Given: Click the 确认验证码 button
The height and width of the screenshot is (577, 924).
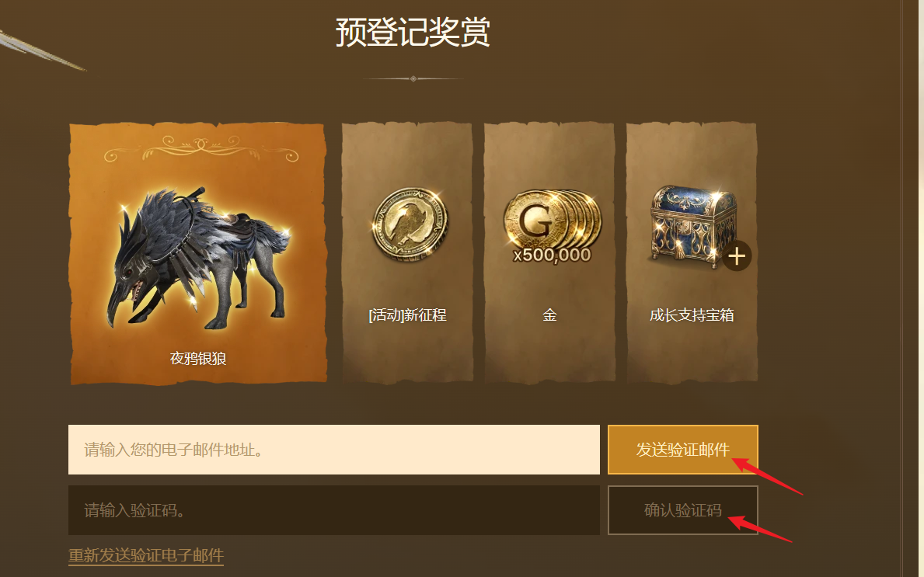Looking at the screenshot, I should click(683, 510).
